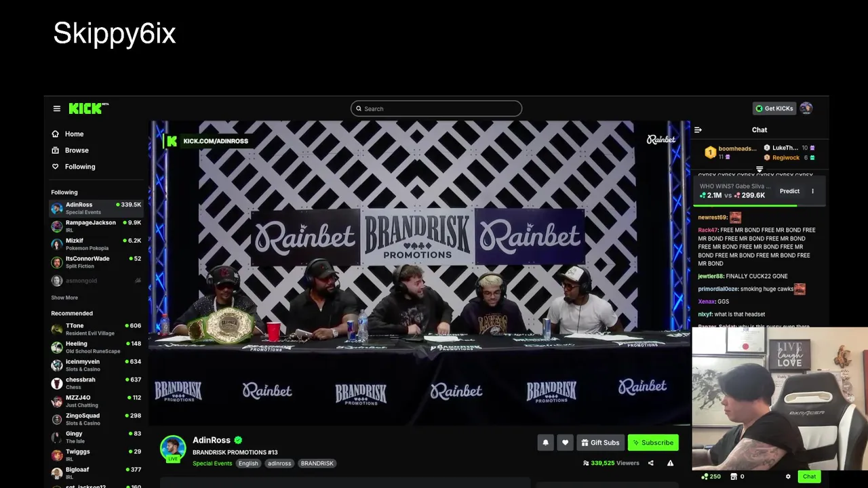Image resolution: width=868 pixels, height=488 pixels.
Task: Click RampageJackson avatar in Following
Action: coord(57,226)
